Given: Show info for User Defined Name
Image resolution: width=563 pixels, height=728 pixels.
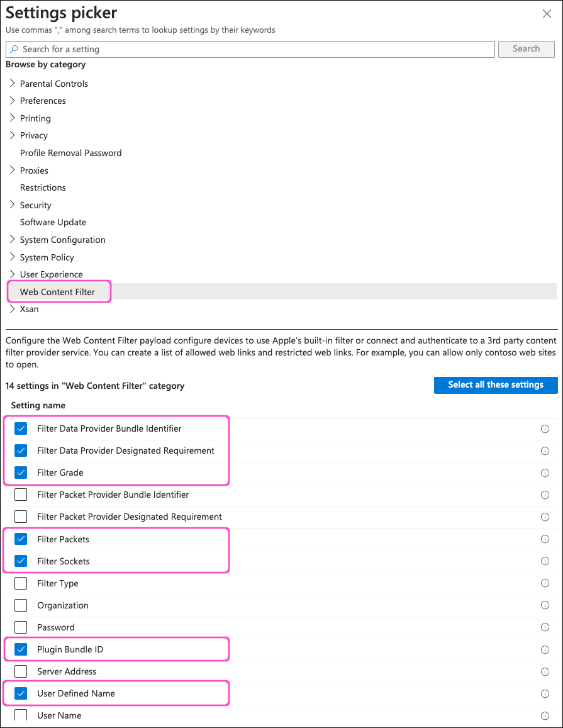Looking at the screenshot, I should click(x=545, y=693).
